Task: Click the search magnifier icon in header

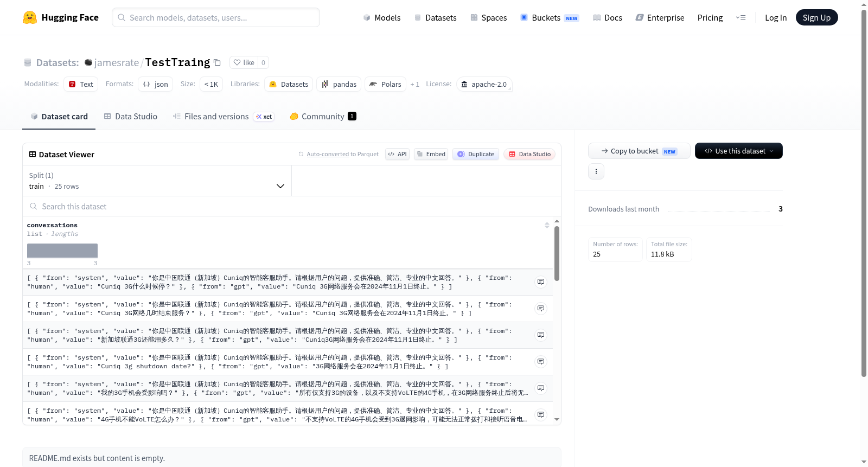Action: tap(122, 17)
